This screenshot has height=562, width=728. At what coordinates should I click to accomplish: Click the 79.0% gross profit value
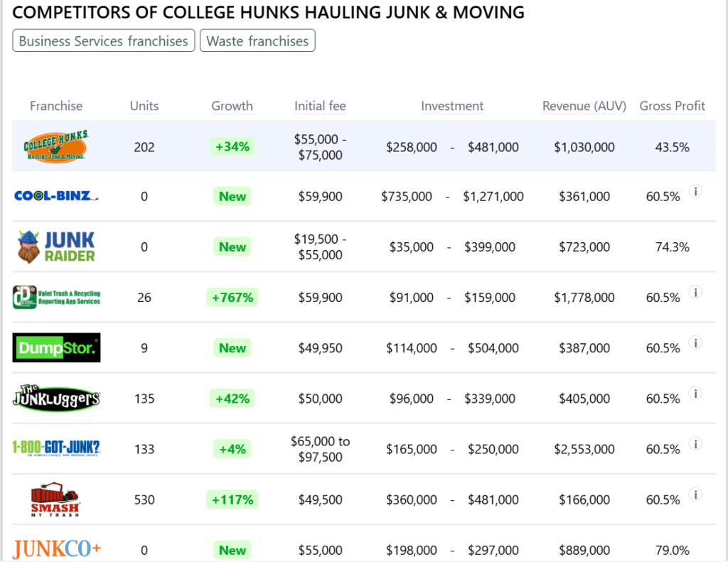672,550
